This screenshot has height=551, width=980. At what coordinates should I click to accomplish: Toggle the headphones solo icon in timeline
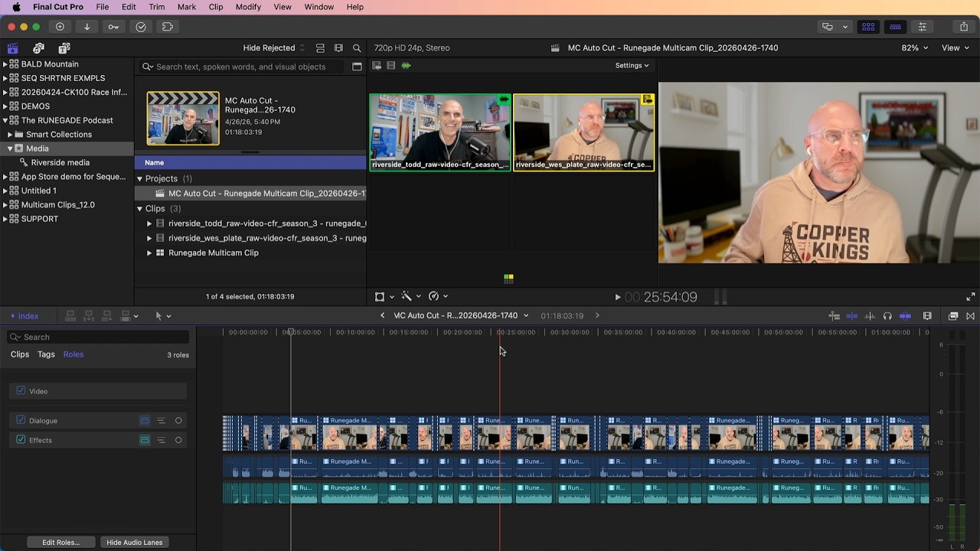tap(887, 316)
